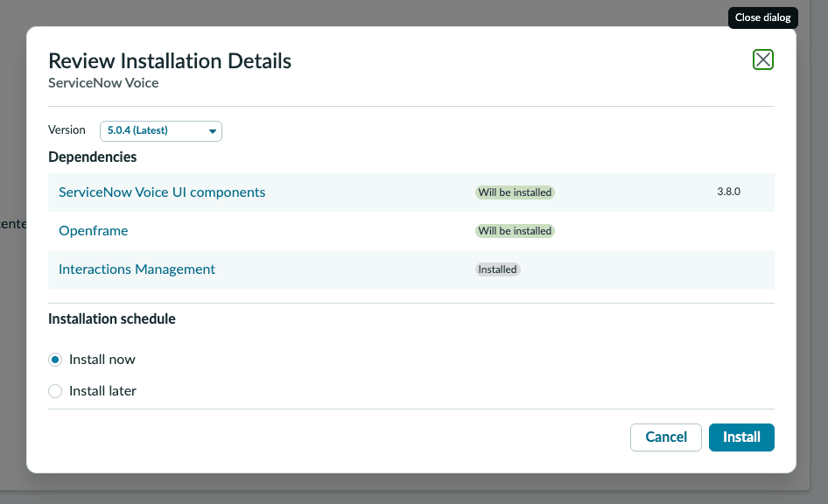Image resolution: width=828 pixels, height=504 pixels.
Task: Click the Will be installed badge for Openframe
Action: click(515, 231)
